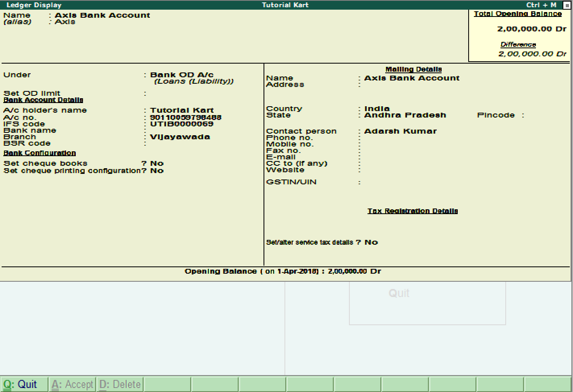Click the Ledger Display title
Viewport: 573px width, 392px height.
point(34,5)
